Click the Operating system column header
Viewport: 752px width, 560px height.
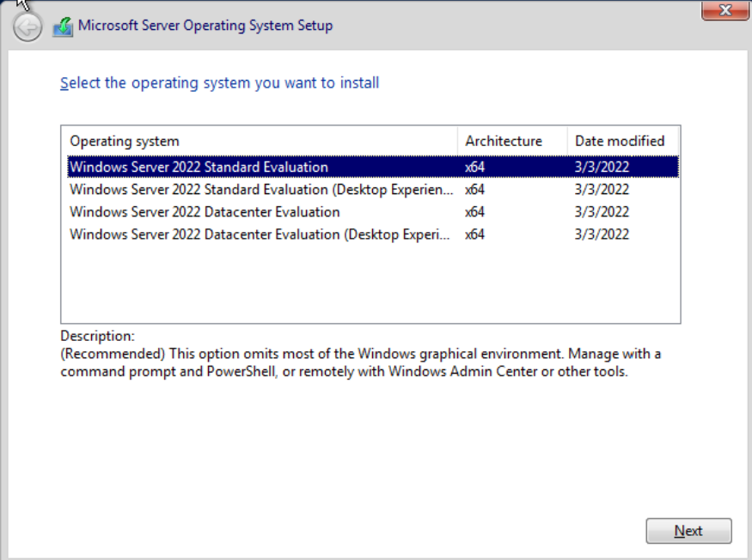(x=125, y=141)
